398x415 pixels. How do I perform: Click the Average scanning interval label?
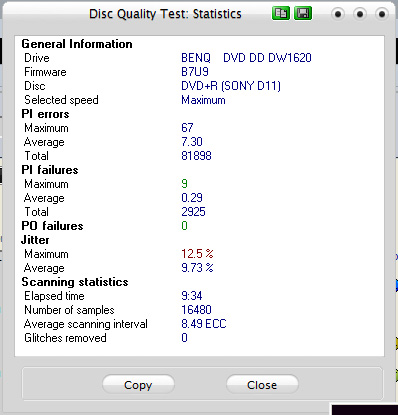[x=86, y=324]
